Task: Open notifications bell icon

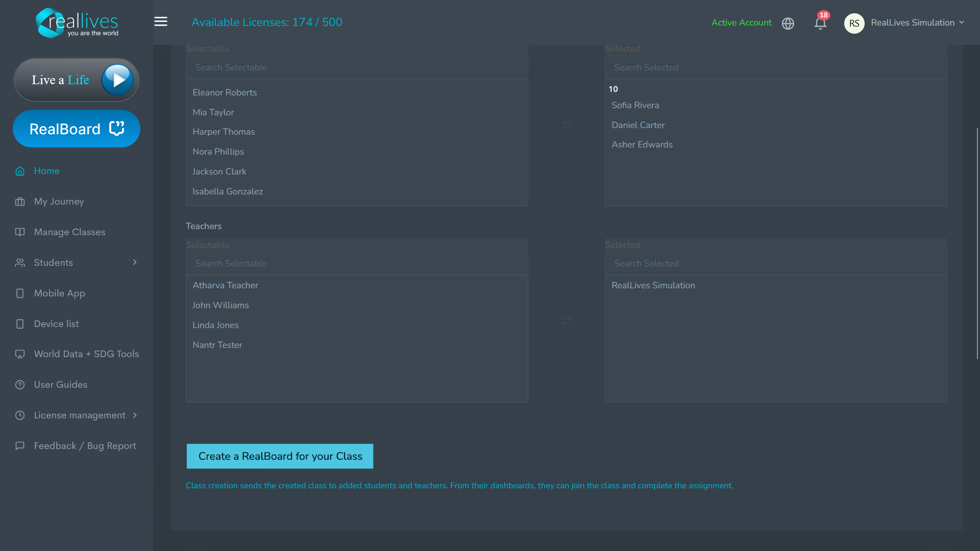Action: pyautogui.click(x=820, y=23)
